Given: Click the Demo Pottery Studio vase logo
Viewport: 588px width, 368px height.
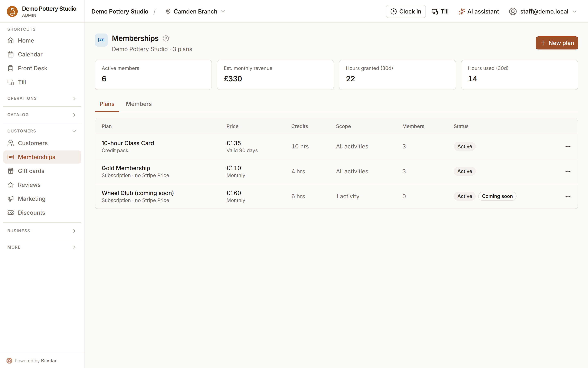Looking at the screenshot, I should 12,11.
